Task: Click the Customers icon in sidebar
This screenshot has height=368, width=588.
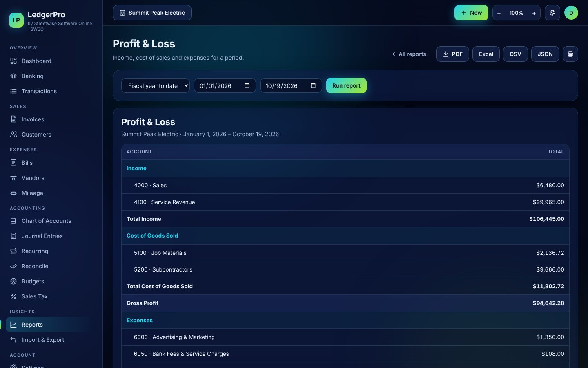Action: (13, 135)
